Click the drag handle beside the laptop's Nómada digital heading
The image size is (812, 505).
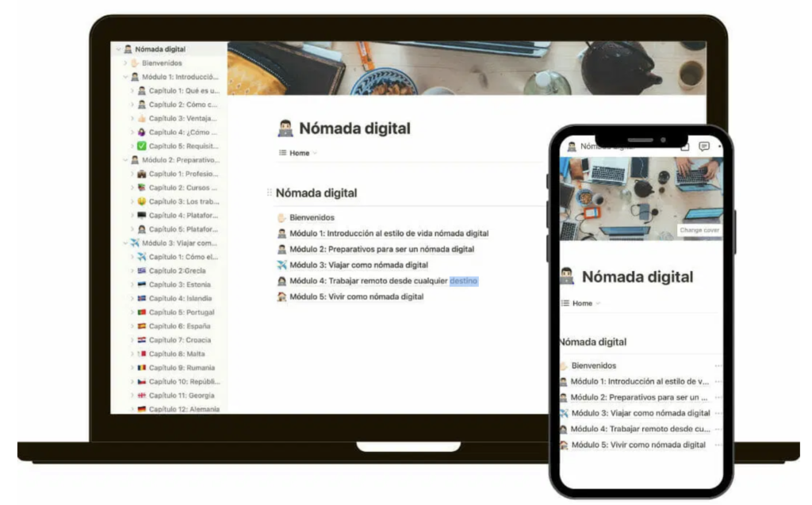[270, 193]
